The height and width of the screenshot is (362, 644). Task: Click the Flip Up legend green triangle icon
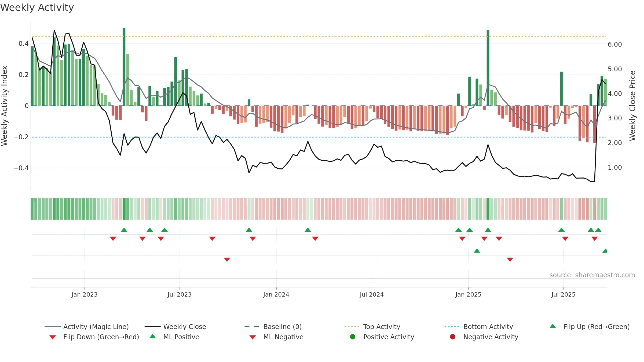(552, 326)
